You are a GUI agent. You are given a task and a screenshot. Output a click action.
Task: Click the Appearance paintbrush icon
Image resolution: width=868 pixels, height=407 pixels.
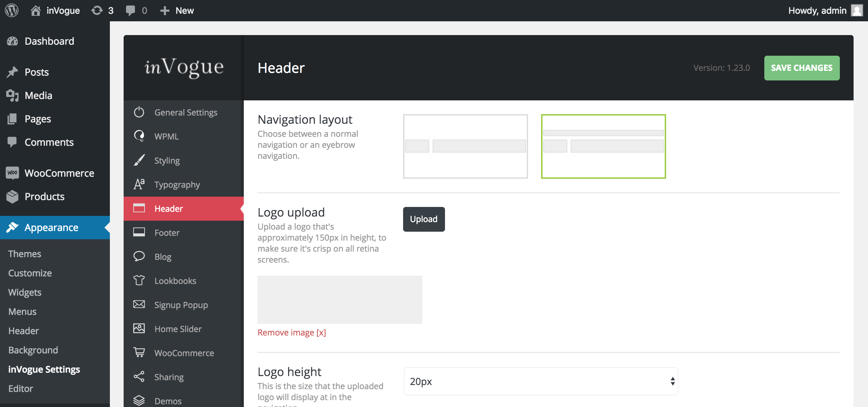(12, 227)
